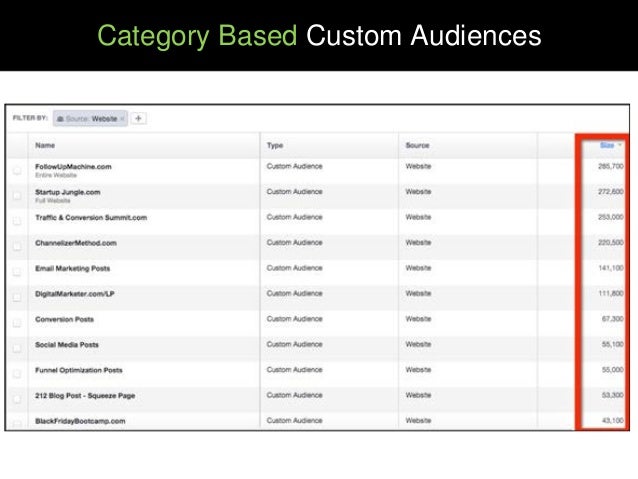This screenshot has width=638, height=479.
Task: Sort by the Source column header
Action: tap(417, 145)
